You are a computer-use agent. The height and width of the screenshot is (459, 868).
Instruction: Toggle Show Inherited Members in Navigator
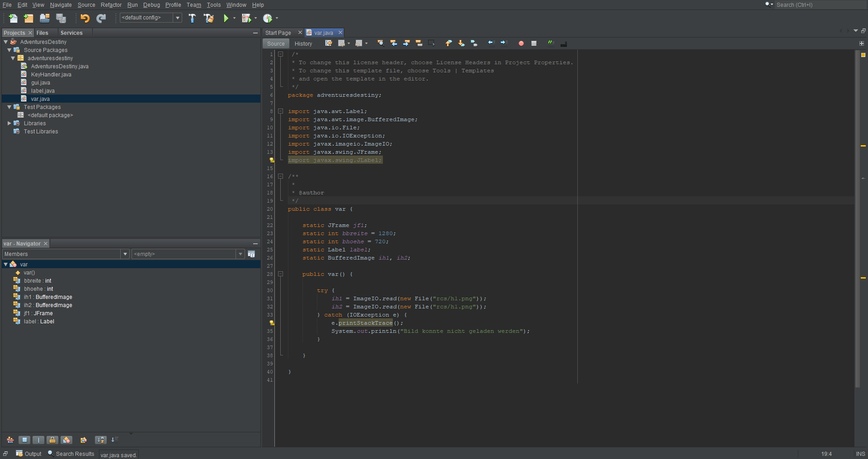tap(10, 440)
